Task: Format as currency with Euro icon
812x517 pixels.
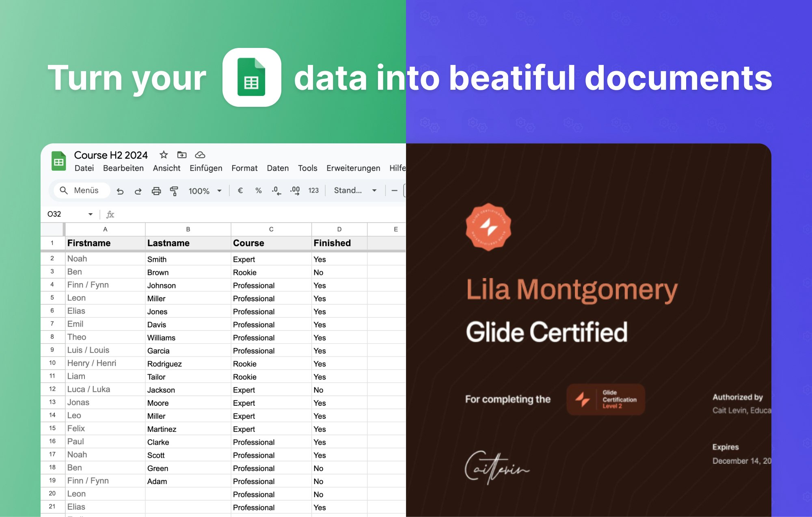Action: (240, 190)
